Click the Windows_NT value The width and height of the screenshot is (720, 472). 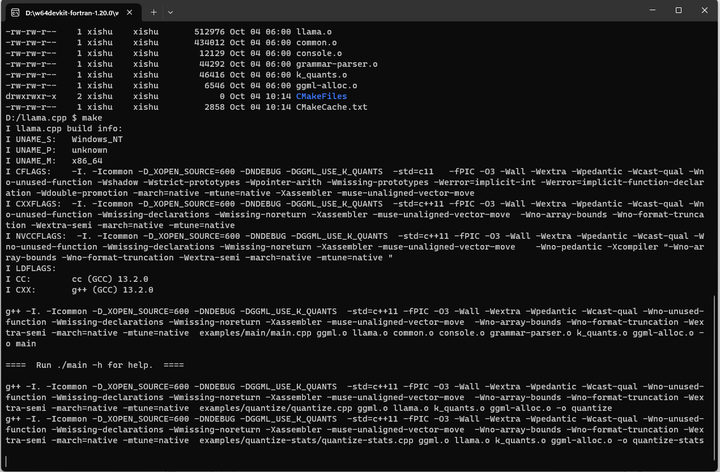(x=97, y=139)
